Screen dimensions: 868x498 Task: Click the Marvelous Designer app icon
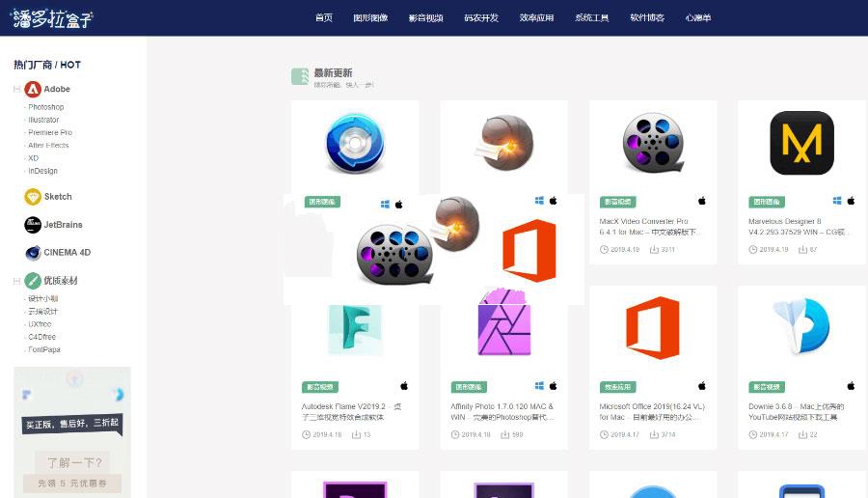(x=801, y=143)
